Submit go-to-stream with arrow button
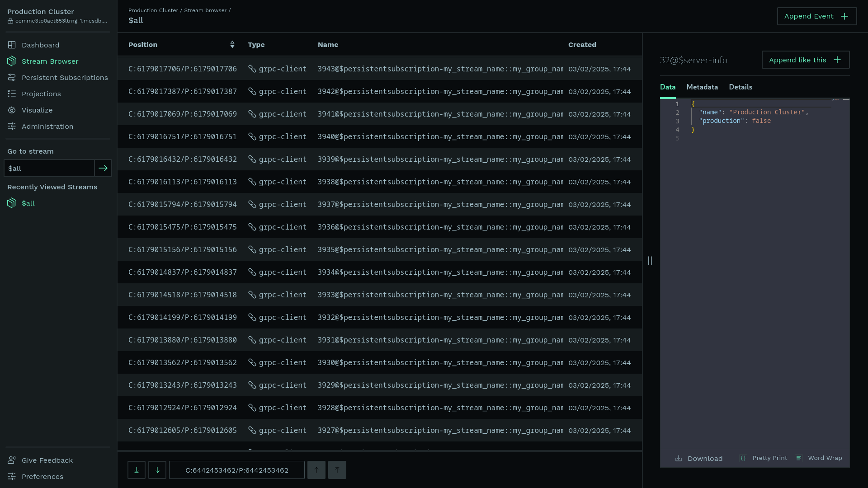This screenshot has height=488, width=868. (x=103, y=168)
